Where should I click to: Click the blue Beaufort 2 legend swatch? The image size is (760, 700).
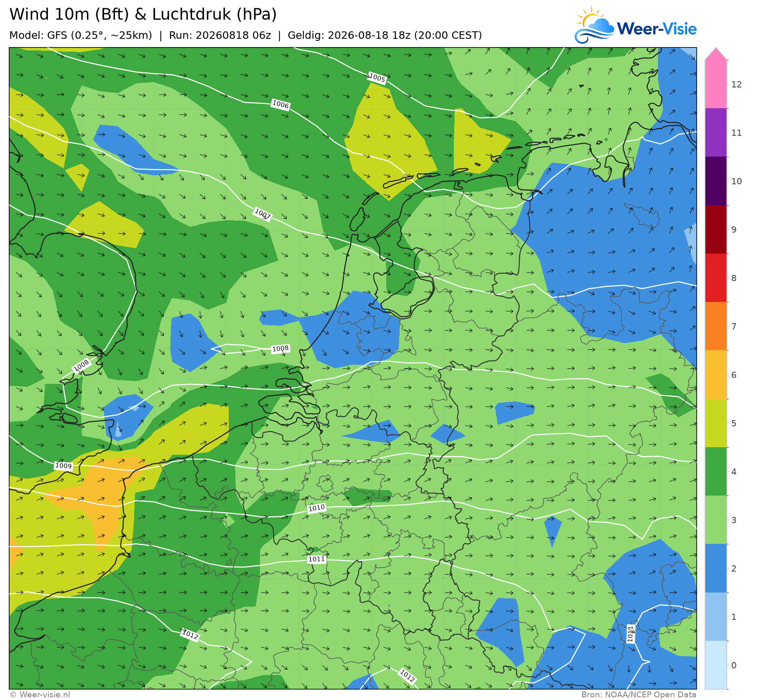click(716, 568)
